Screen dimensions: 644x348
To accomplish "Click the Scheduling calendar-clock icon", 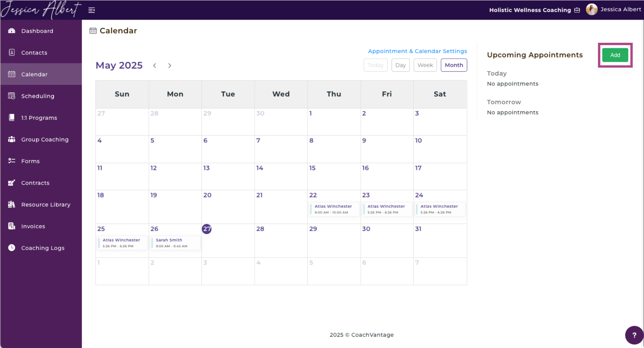I will [12, 96].
